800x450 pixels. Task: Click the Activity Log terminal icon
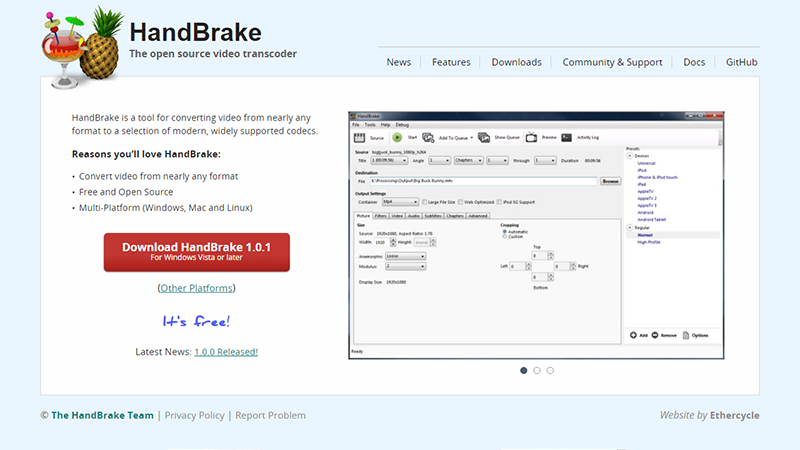pyautogui.click(x=566, y=137)
